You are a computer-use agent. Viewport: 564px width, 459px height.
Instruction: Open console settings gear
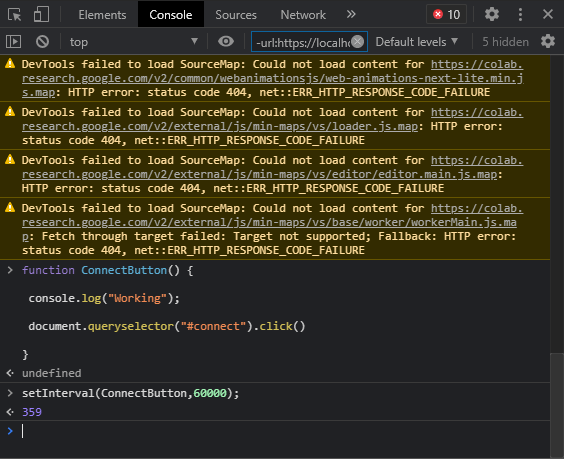548,41
